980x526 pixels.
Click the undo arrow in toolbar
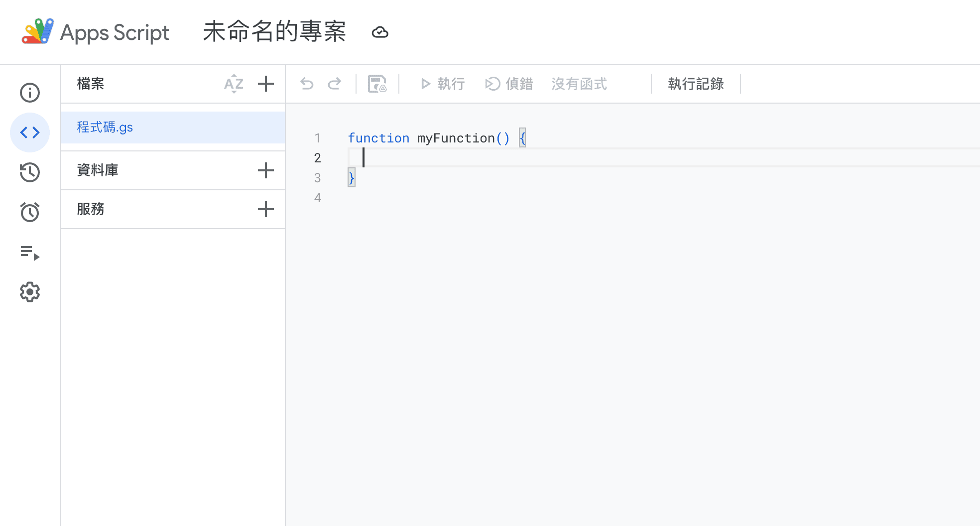307,84
